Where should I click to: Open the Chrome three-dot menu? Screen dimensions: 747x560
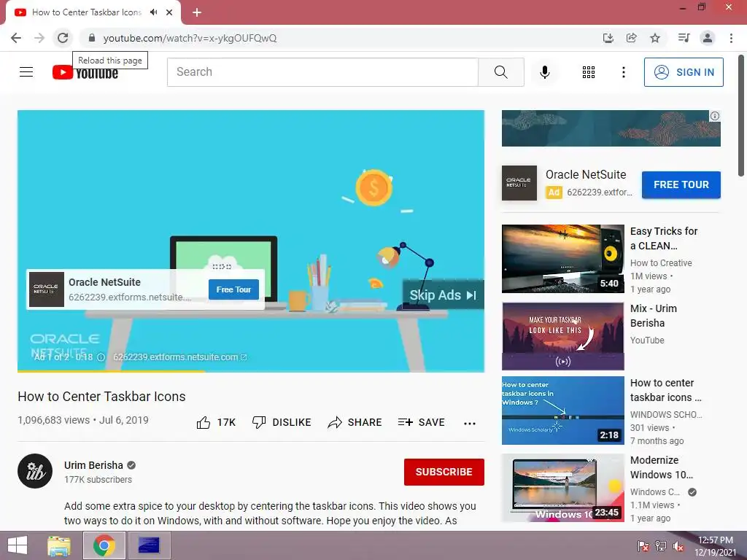[x=731, y=38]
